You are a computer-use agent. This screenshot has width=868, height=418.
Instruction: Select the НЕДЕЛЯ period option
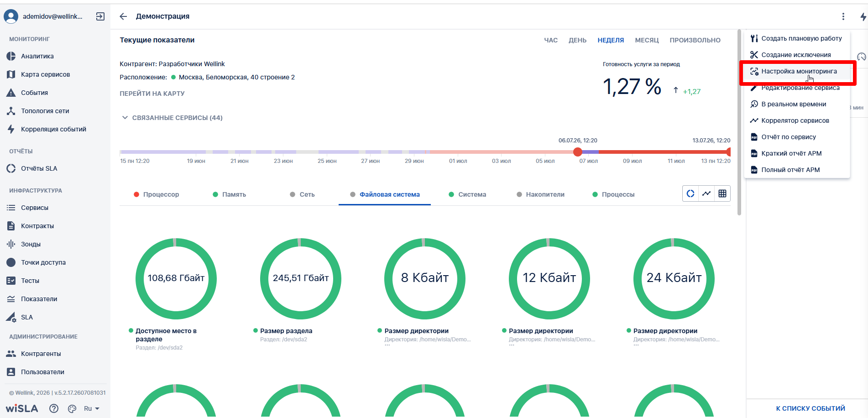click(x=611, y=40)
